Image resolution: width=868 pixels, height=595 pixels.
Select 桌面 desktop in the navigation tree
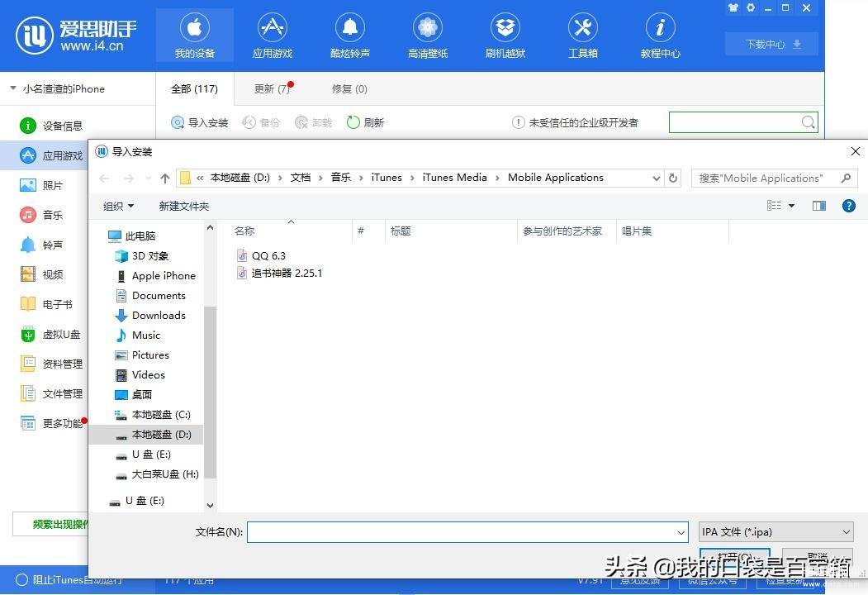pos(134,394)
